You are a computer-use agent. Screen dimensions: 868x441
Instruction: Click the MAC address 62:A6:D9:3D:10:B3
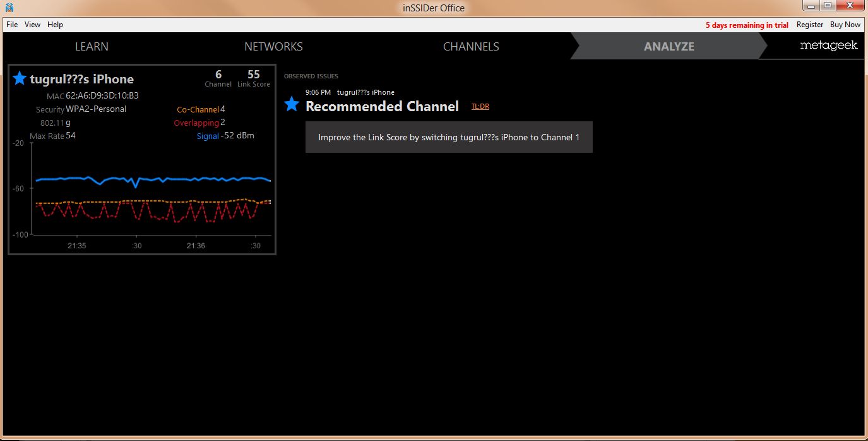pos(102,96)
